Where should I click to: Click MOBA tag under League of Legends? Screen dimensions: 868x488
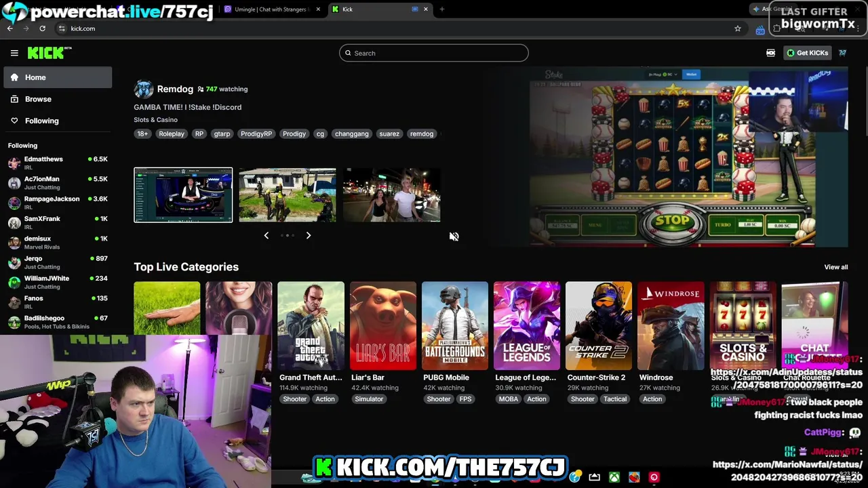click(x=509, y=399)
